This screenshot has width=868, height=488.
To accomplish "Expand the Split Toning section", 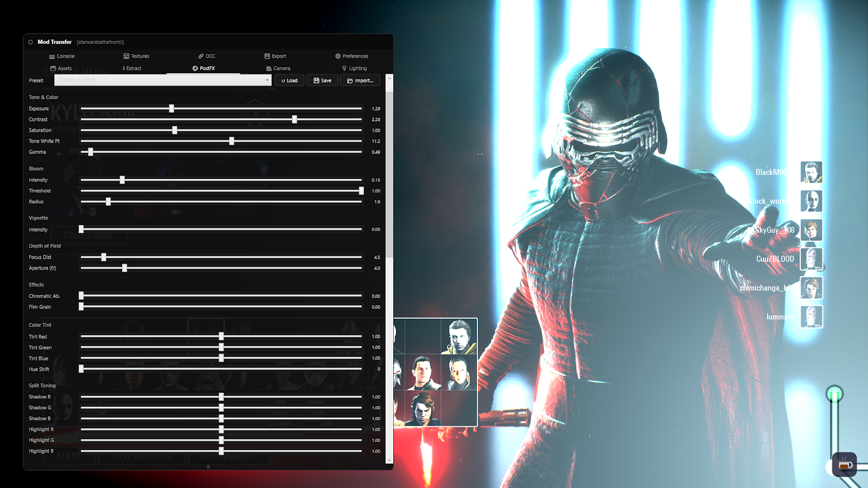I will click(42, 386).
